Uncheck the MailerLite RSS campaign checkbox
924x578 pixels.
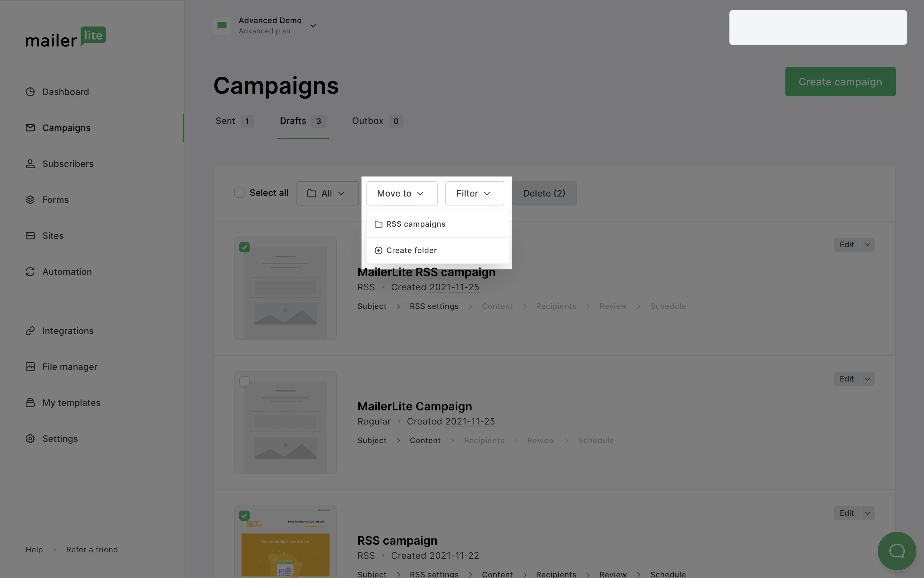coord(244,247)
